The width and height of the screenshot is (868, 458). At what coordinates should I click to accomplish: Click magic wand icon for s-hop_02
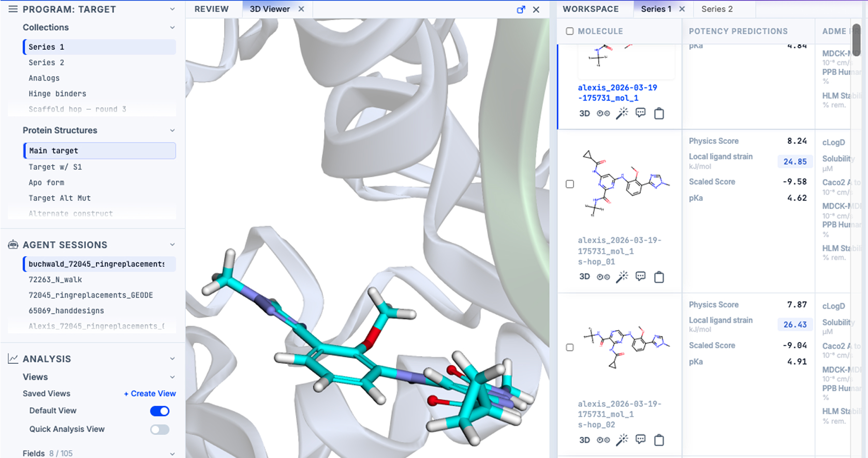(622, 439)
